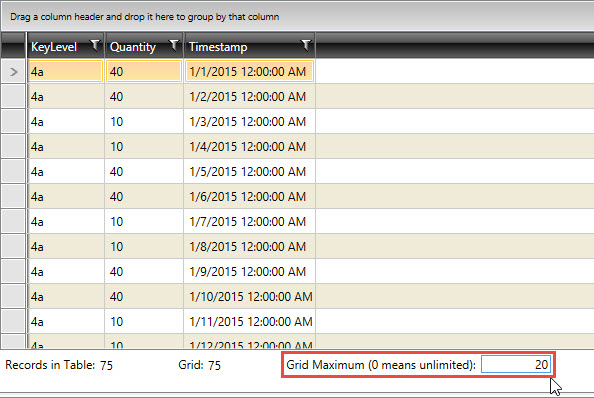Viewport: 594px width, 398px height.
Task: Select the row header of the 1/3/2015 row
Action: [13, 122]
